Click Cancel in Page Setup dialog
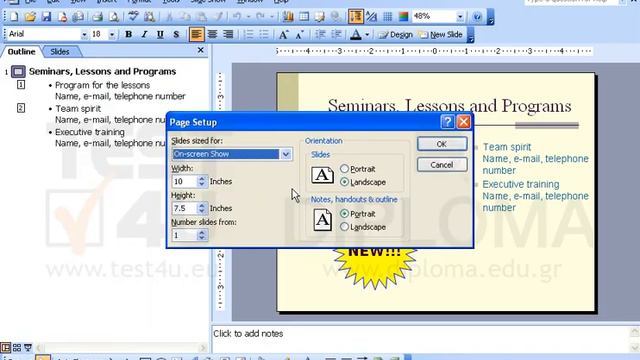The width and height of the screenshot is (640, 360). pyautogui.click(x=442, y=165)
